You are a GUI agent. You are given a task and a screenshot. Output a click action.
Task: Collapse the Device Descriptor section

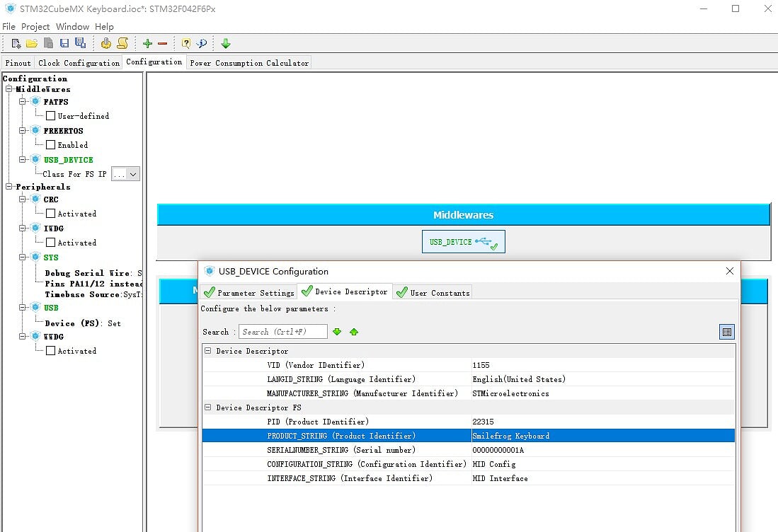pos(208,350)
